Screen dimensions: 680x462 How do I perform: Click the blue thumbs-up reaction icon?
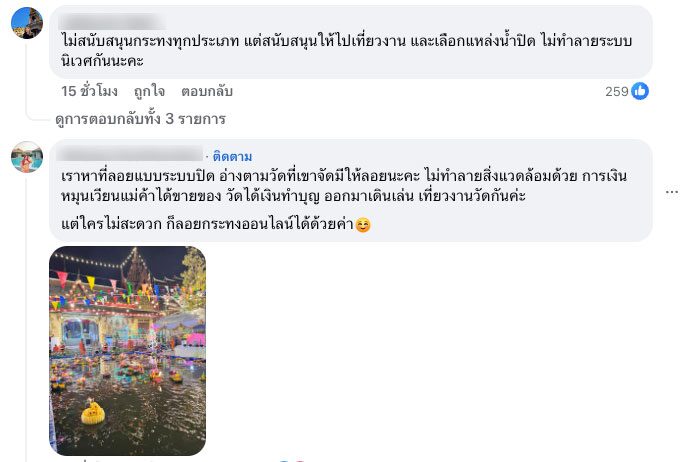640,91
